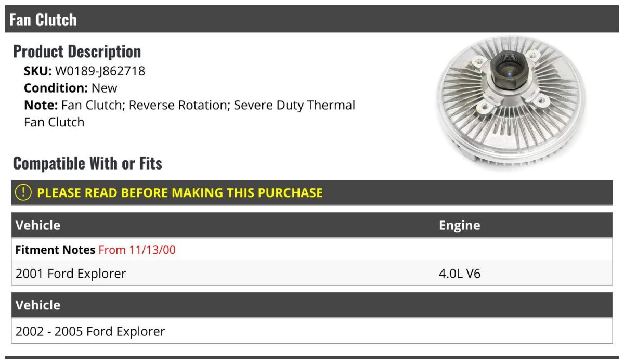
Task: Click the red From 11/13/00 note
Action: coord(137,250)
